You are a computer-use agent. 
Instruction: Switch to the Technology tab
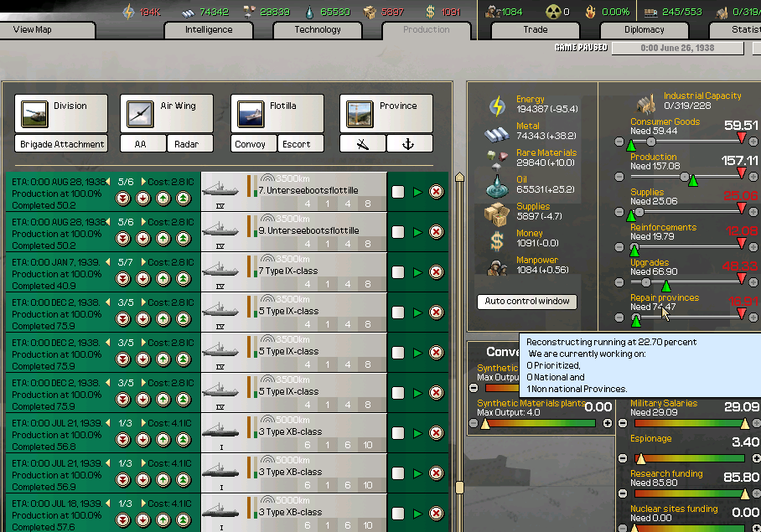pos(318,30)
